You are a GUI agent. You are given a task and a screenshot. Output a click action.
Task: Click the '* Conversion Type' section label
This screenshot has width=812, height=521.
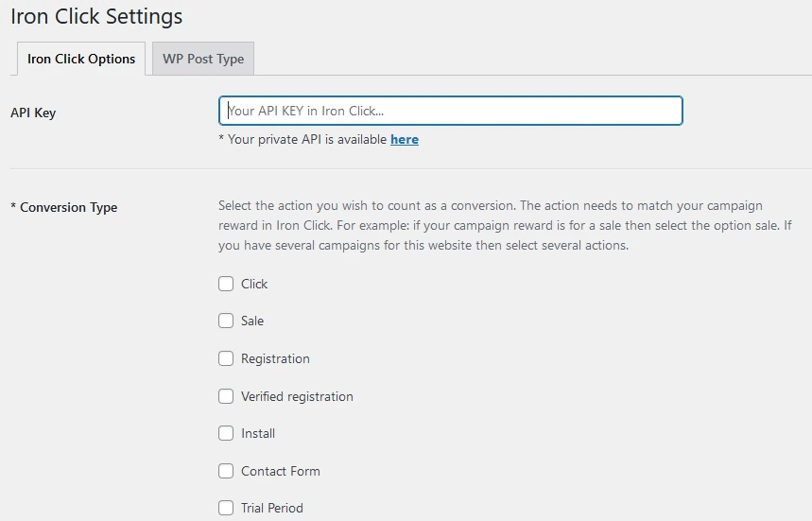coord(63,207)
